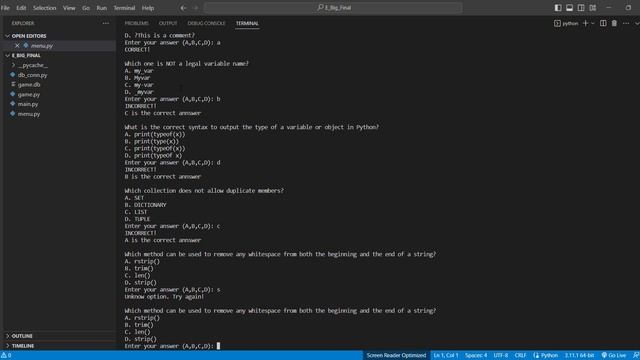Create a new terminal with plus icon
Image resolution: width=640 pixels, height=360 pixels.
[x=585, y=23]
